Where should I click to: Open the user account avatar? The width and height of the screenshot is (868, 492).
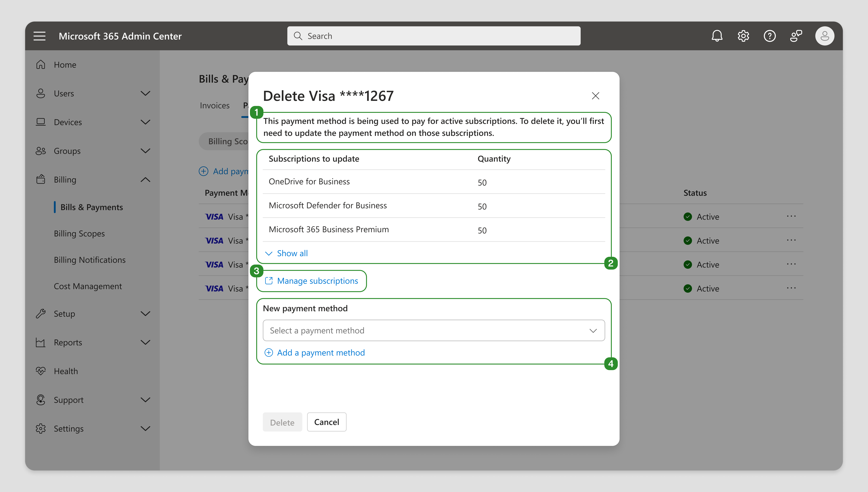point(824,36)
